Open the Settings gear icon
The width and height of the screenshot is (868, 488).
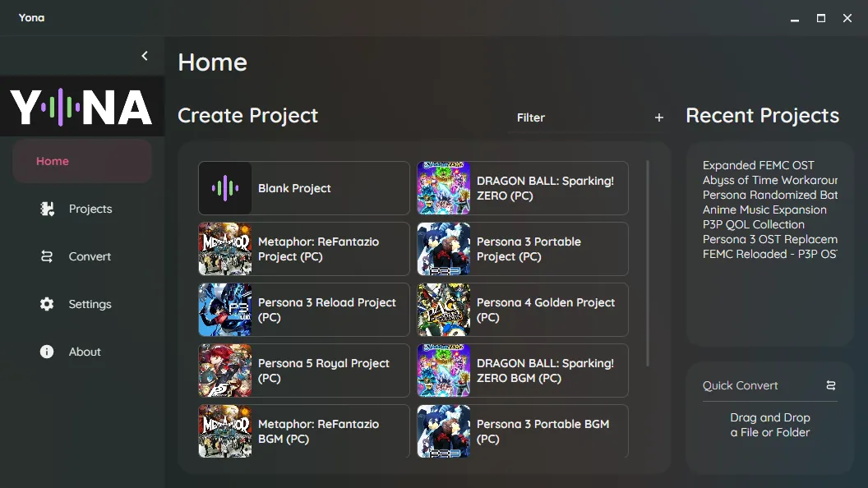click(47, 304)
